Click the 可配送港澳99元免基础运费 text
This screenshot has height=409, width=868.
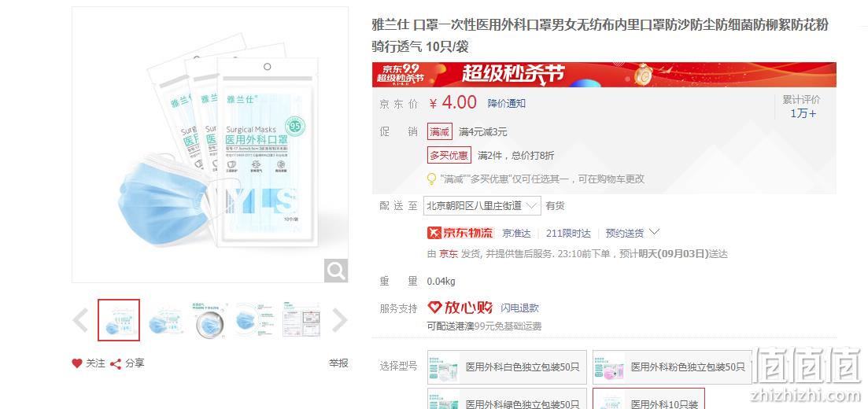485,326
